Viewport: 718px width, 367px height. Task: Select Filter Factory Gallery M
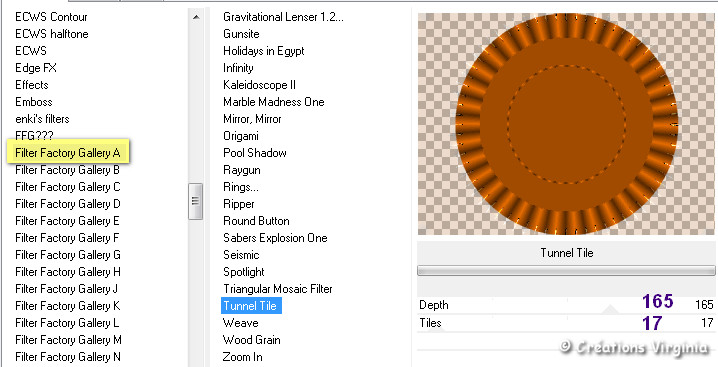click(x=68, y=340)
